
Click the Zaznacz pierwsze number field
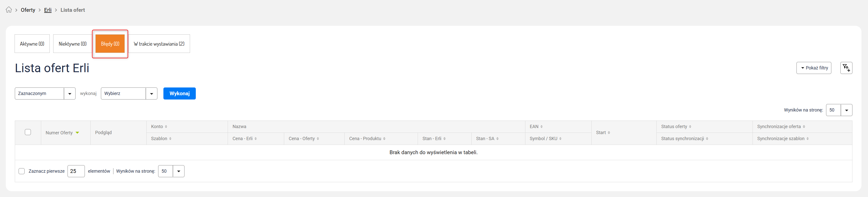click(x=76, y=171)
